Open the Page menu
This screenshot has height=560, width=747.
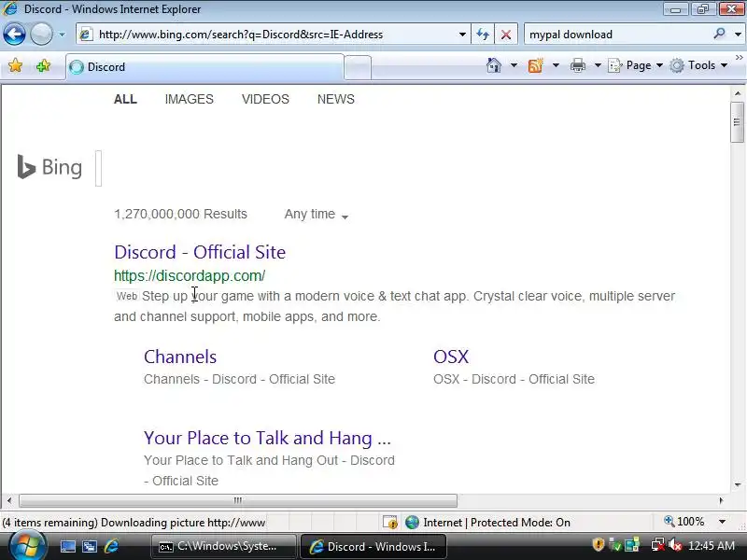(636, 65)
